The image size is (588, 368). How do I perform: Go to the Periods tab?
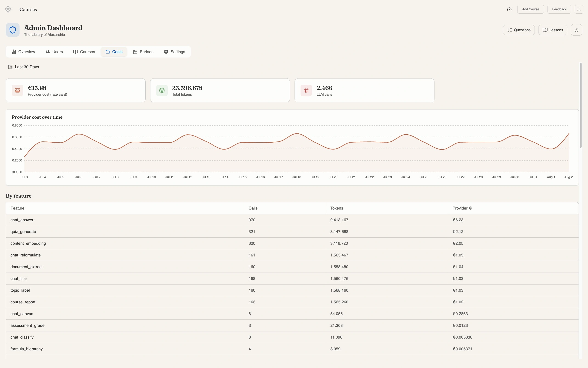(143, 52)
